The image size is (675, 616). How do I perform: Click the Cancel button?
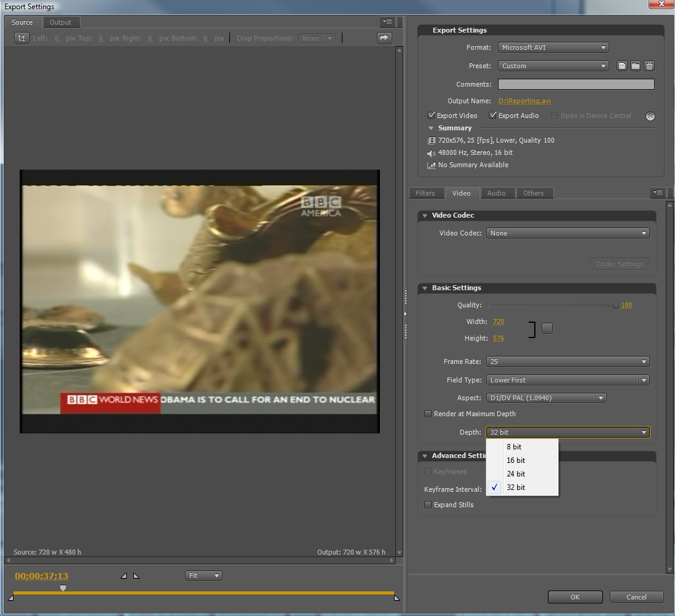tap(636, 597)
